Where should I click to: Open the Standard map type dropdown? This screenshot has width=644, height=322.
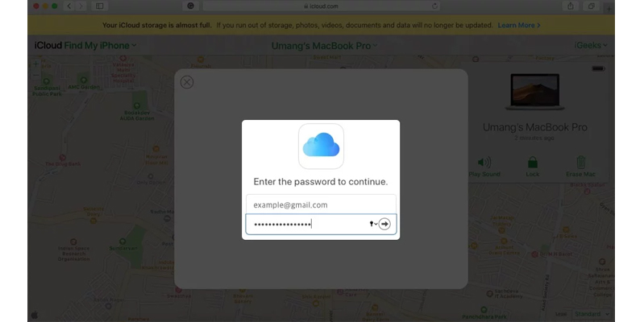(592, 314)
